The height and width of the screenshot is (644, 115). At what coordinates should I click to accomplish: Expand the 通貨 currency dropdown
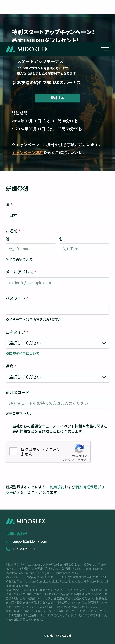tap(57, 377)
